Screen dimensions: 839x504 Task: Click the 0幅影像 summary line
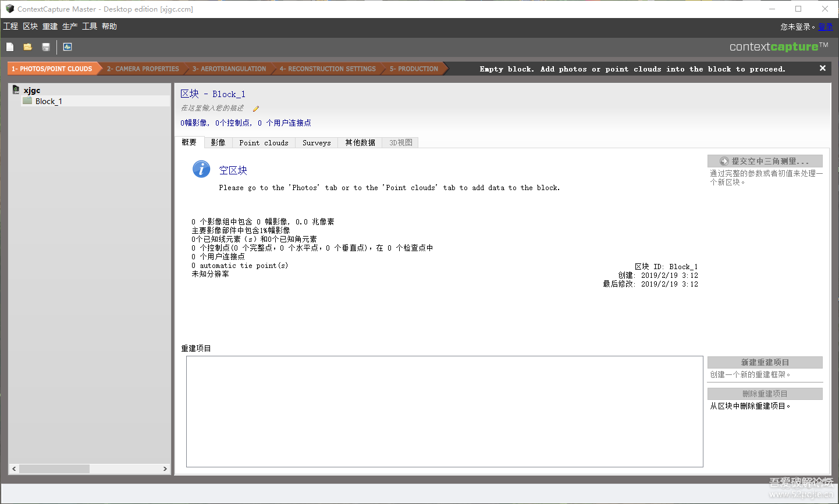coord(246,123)
